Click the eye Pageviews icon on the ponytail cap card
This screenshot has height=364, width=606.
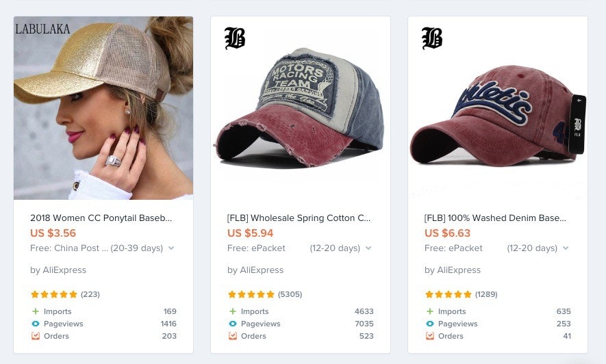click(x=35, y=324)
